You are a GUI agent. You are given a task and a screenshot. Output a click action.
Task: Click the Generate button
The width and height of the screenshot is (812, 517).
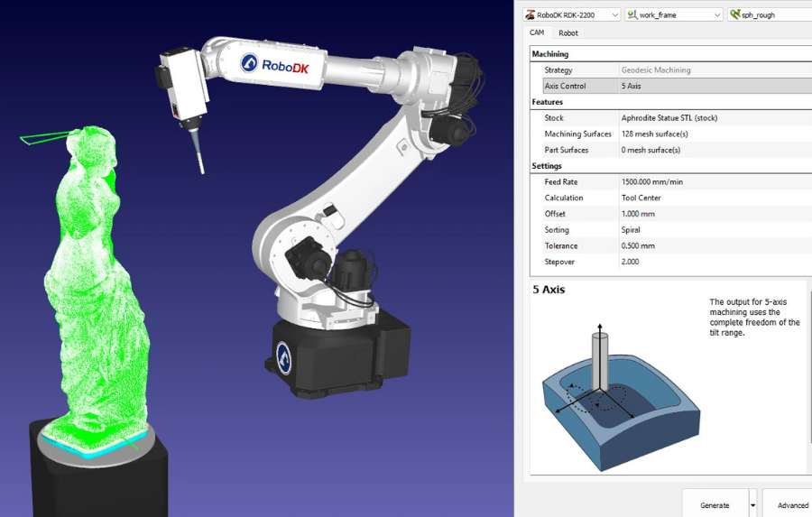click(715, 504)
